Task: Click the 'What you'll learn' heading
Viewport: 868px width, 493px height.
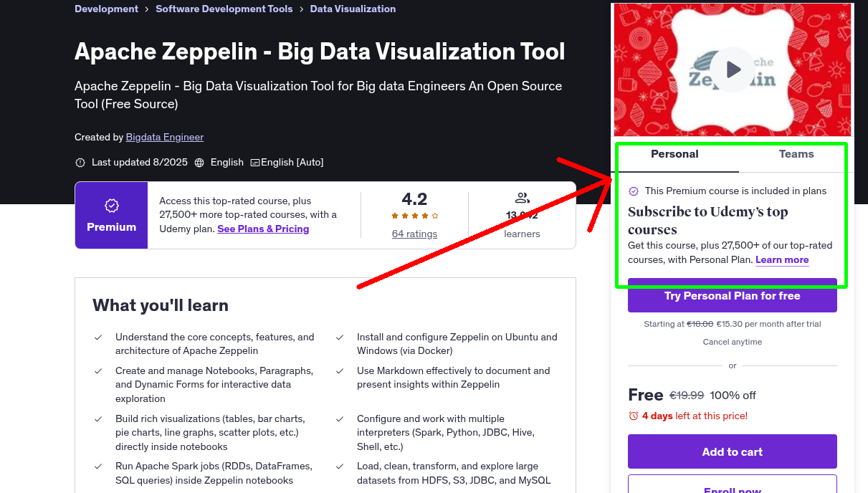Action: pos(161,305)
